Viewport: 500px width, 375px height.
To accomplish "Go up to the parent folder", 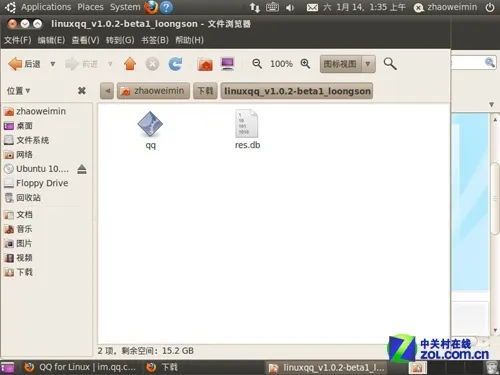I will coord(130,64).
